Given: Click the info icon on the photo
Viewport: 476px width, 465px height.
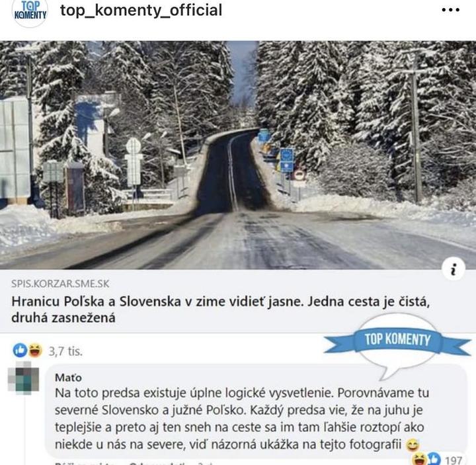Looking at the screenshot, I should click(x=454, y=269).
